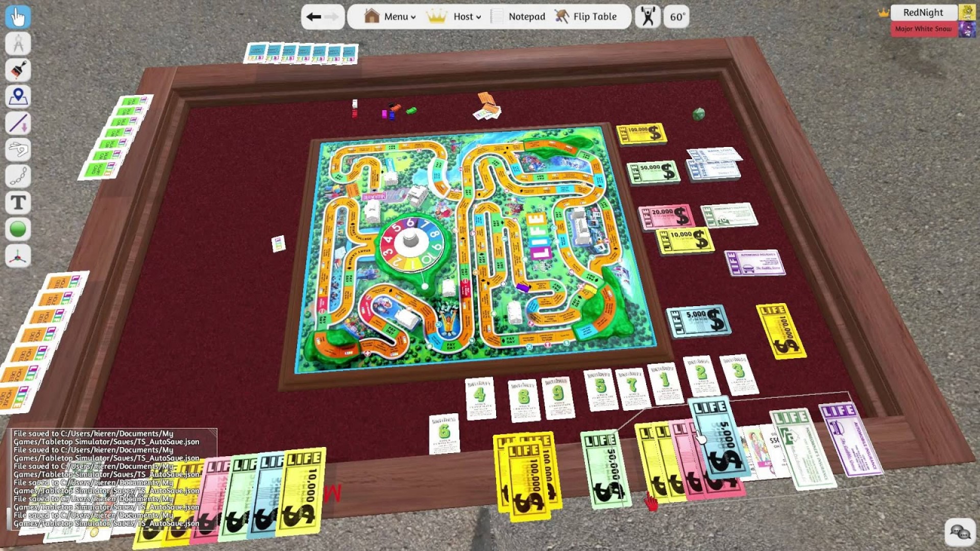Select the color dot tool
980x551 pixels.
tap(18, 230)
